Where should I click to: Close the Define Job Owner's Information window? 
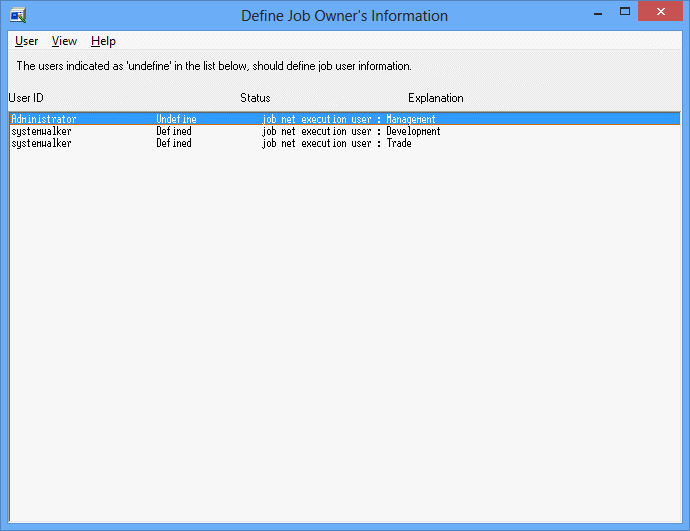pyautogui.click(x=661, y=12)
